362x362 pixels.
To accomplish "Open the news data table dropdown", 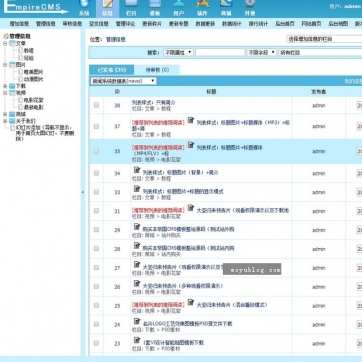I will (x=123, y=81).
